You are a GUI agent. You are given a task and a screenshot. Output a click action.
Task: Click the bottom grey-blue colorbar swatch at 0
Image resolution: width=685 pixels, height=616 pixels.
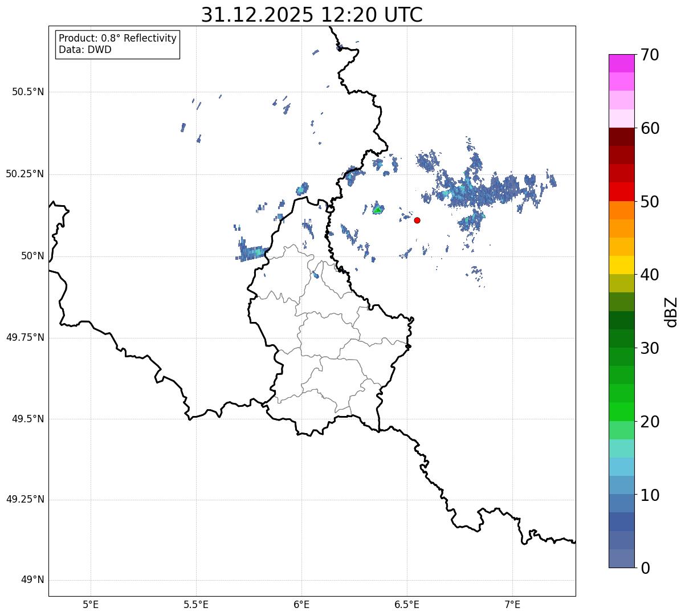click(622, 558)
